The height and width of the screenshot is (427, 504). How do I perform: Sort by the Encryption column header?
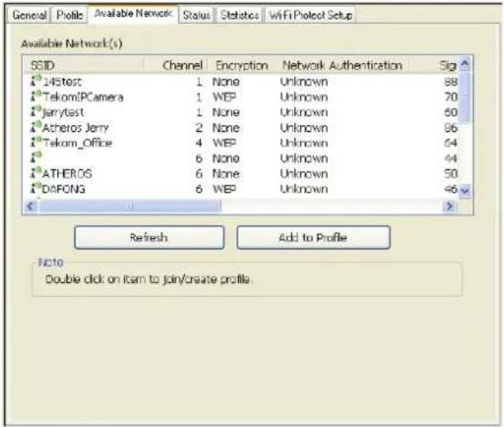click(x=242, y=66)
